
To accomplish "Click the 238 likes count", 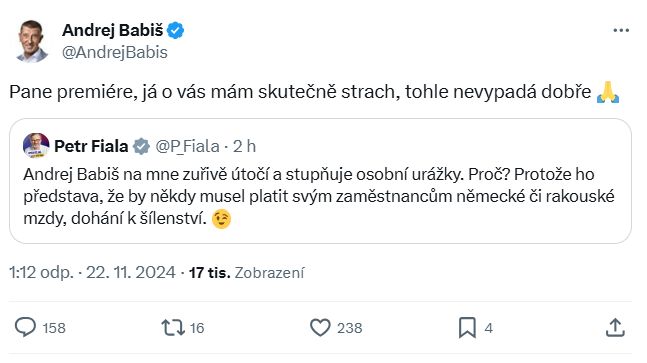I will 349,328.
